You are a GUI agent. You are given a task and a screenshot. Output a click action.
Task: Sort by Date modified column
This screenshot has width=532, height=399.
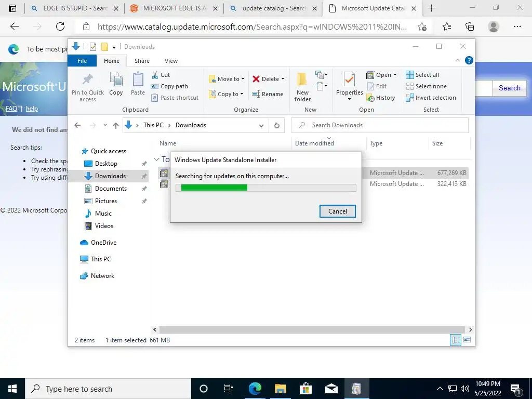point(314,143)
